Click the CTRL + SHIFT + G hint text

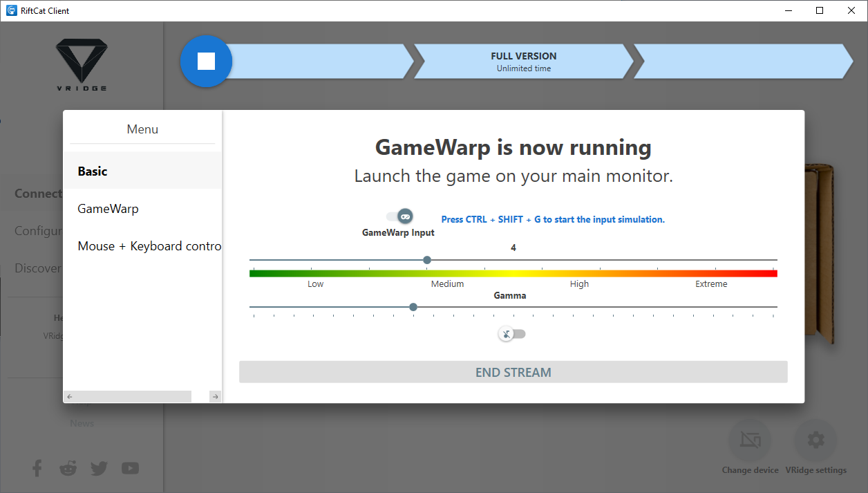pyautogui.click(x=553, y=219)
